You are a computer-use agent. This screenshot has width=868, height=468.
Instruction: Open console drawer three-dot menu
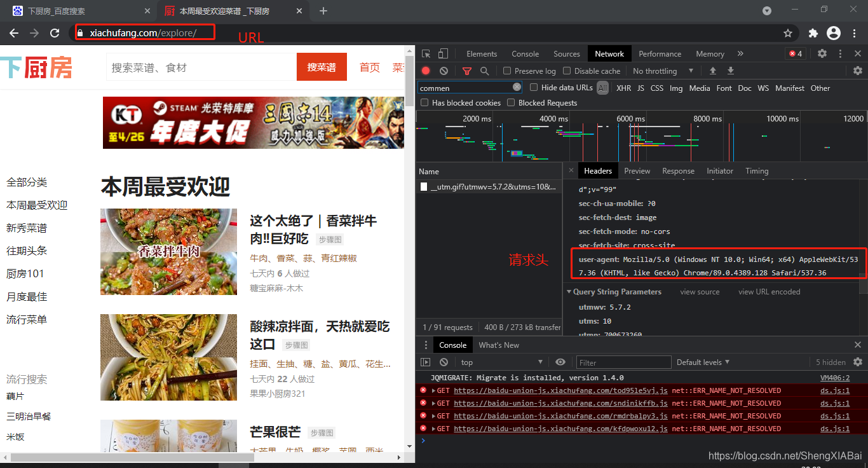pyautogui.click(x=426, y=345)
